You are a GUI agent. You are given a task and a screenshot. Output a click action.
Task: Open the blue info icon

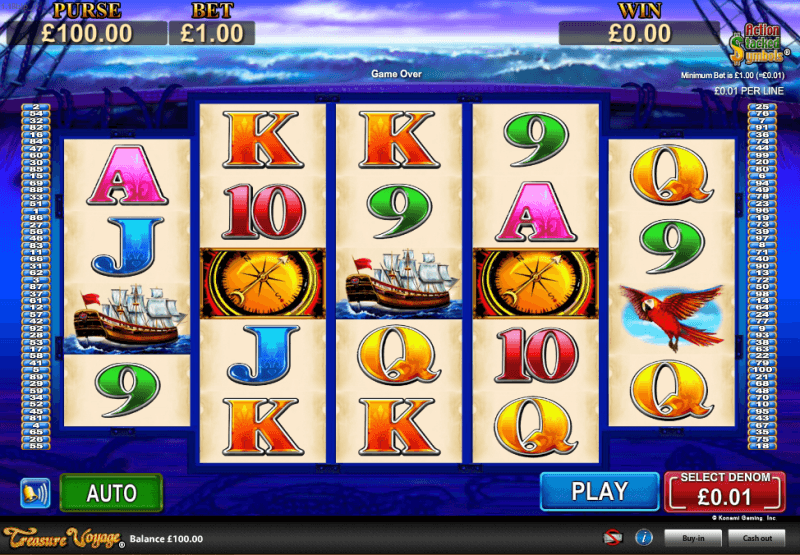pyautogui.click(x=644, y=538)
